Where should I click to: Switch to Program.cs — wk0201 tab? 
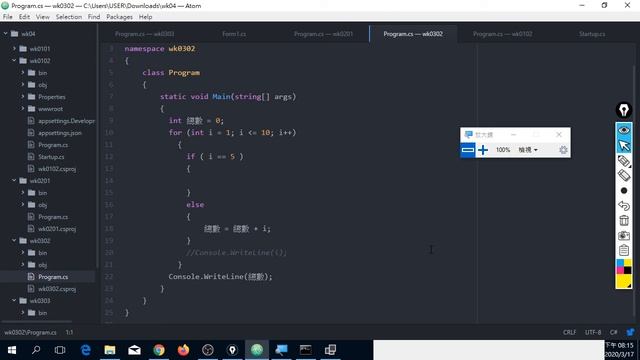coord(323,34)
